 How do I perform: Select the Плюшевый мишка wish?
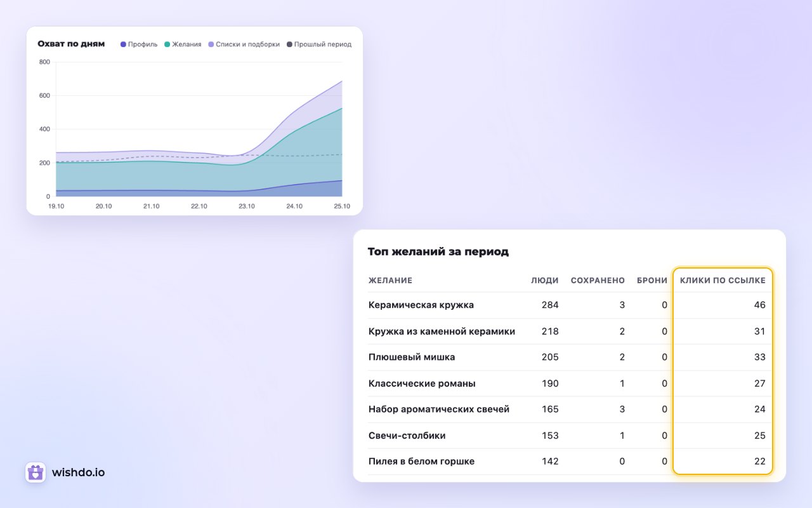click(x=412, y=357)
